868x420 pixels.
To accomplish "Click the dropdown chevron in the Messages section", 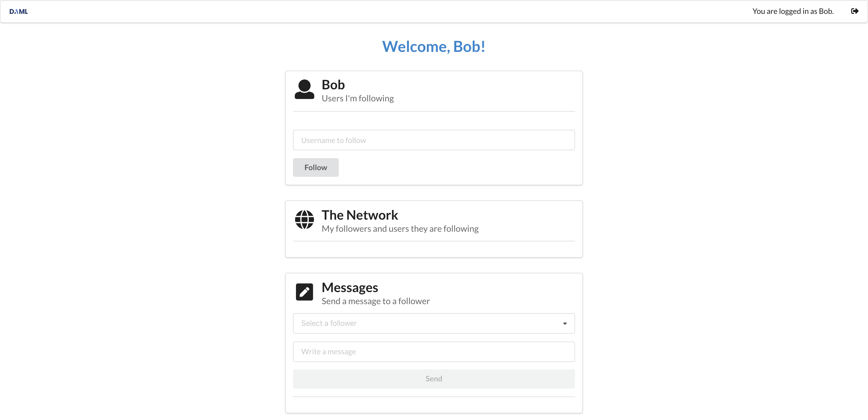I will 565,323.
